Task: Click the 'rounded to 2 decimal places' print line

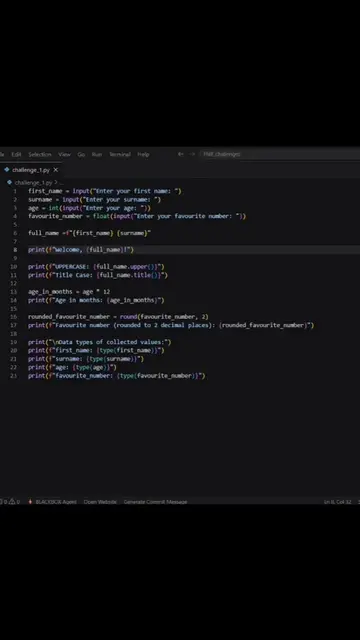Action: click(171, 325)
